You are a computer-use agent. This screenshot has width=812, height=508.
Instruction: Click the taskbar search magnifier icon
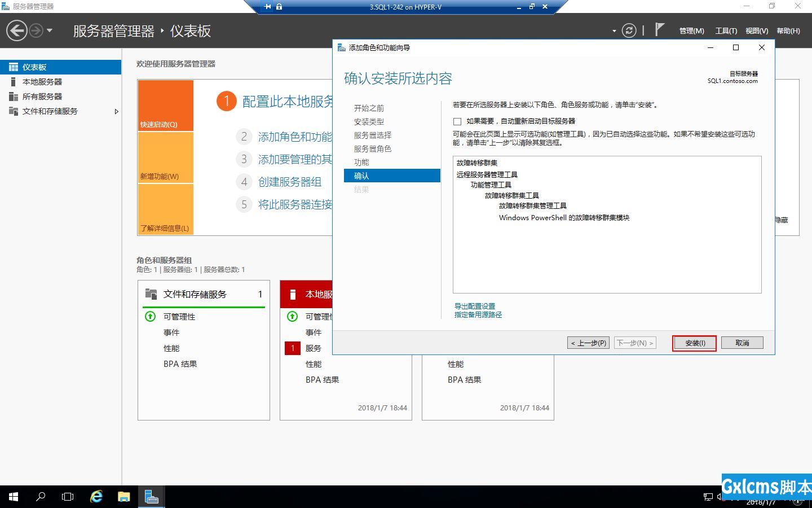pyautogui.click(x=41, y=497)
